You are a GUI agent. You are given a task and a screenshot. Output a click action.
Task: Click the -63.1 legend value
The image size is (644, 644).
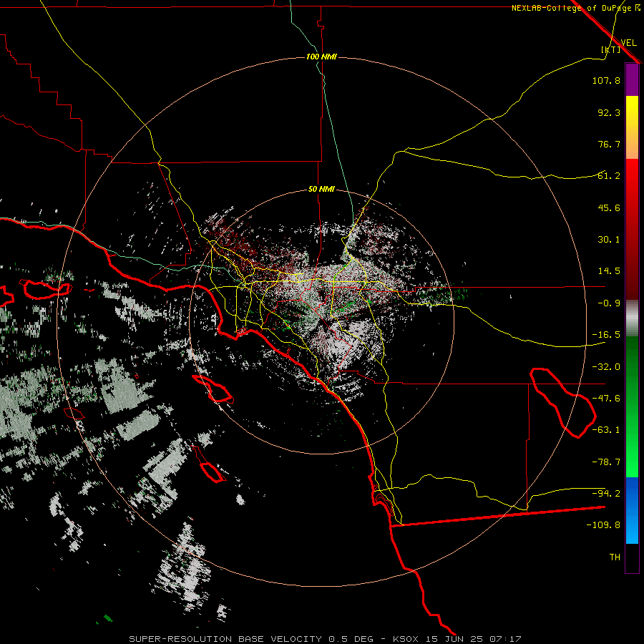pyautogui.click(x=606, y=430)
